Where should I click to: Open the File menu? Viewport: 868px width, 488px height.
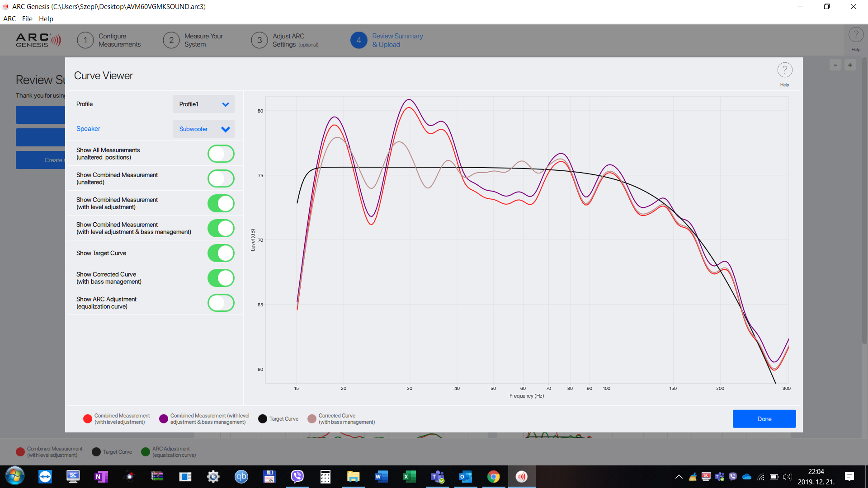(x=27, y=19)
